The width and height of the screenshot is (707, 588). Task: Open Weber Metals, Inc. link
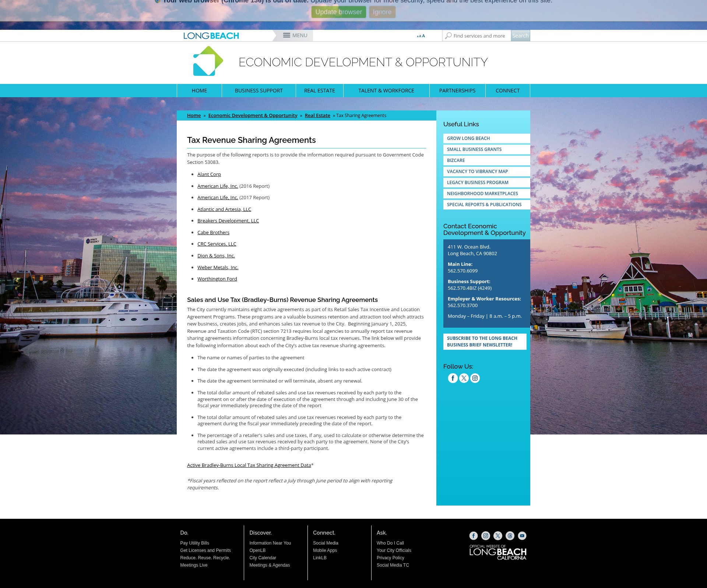(x=218, y=268)
